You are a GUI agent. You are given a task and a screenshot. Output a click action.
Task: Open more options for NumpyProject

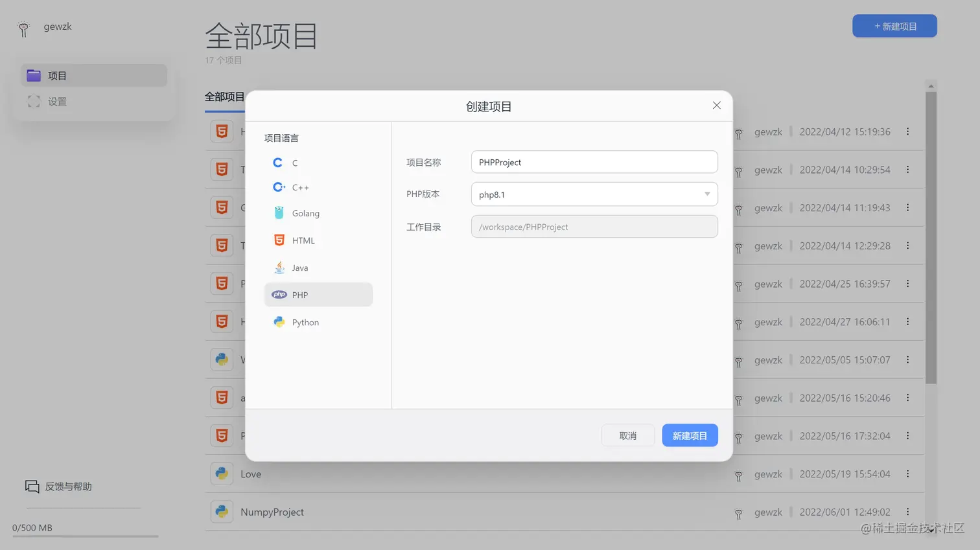[x=907, y=512]
